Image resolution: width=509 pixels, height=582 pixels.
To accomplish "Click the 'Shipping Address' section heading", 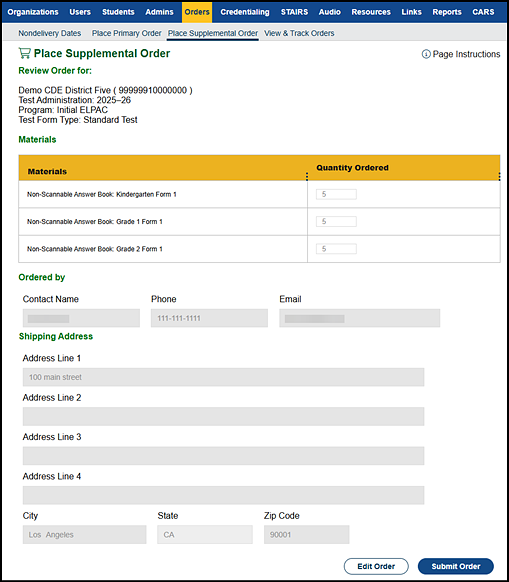I will tap(56, 336).
